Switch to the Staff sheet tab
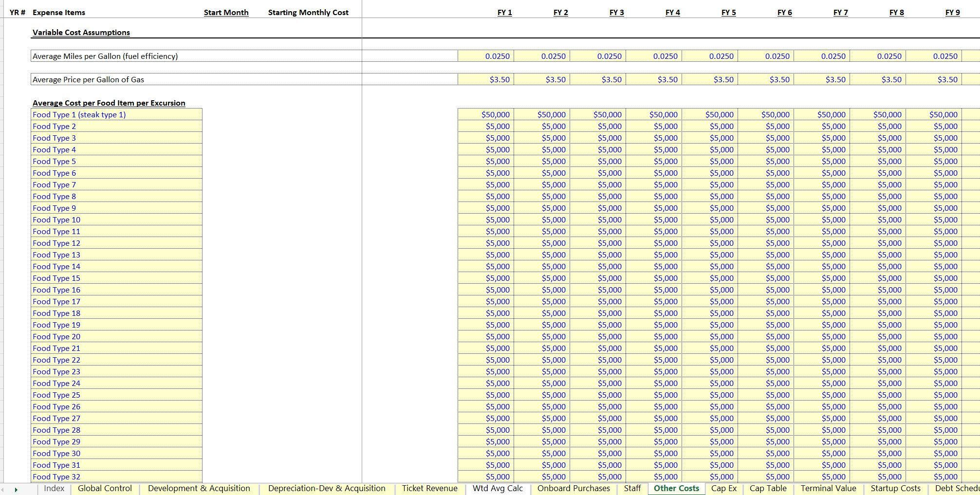Screen dimensions: 980x495 click(632, 488)
